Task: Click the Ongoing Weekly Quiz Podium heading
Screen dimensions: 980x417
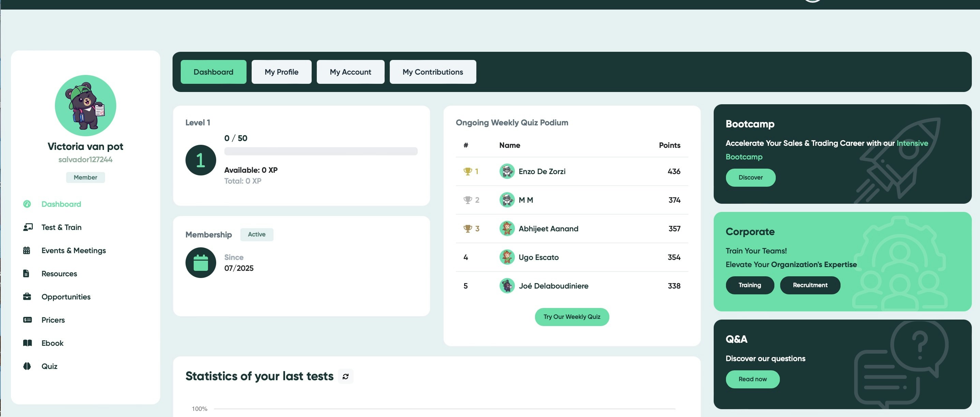Action: click(x=512, y=122)
